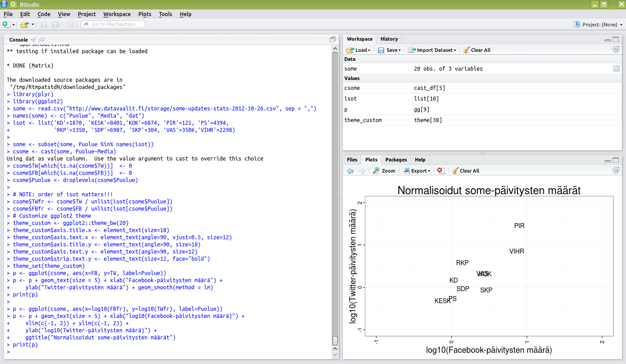Open the Save workspace dropdown
626x364 pixels.
click(389, 50)
